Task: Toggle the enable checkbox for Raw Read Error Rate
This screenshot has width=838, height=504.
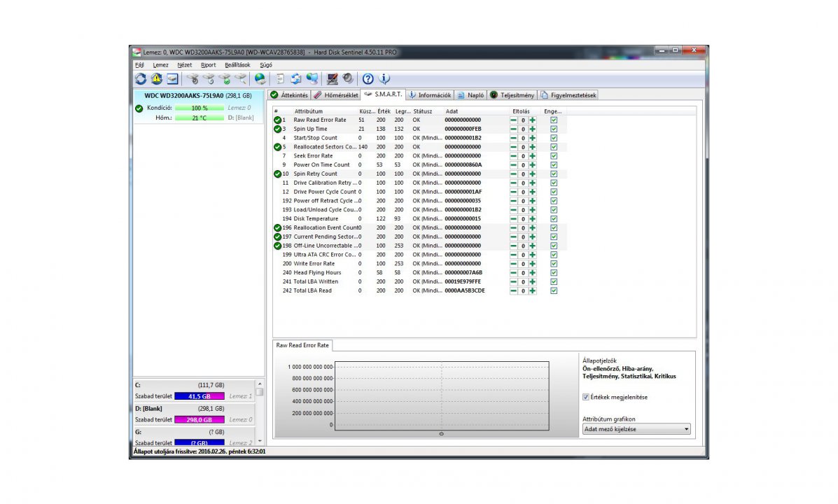Action: point(554,120)
